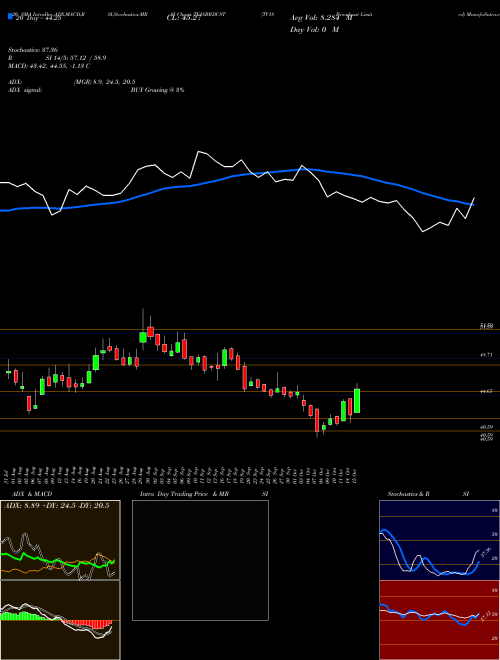Click the 'Avg Vol: 8.284 M' text
Viewport: 500px width, 660px height.
tap(321, 18)
